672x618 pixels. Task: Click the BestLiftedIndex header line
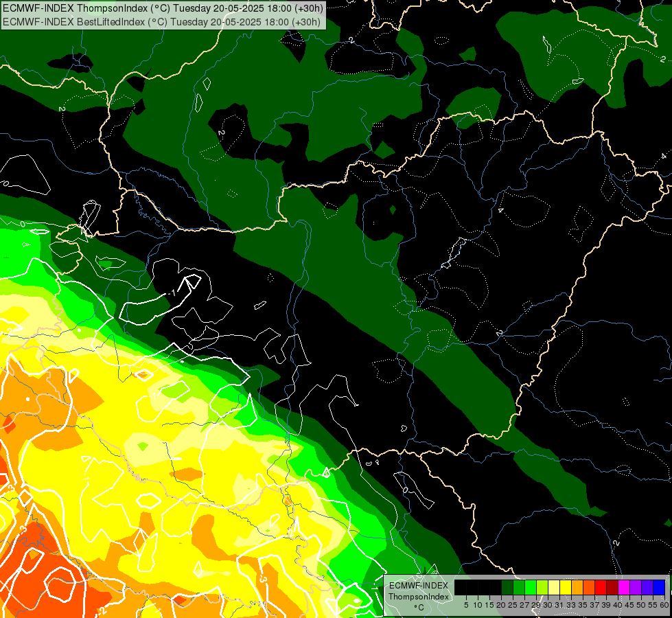click(161, 21)
